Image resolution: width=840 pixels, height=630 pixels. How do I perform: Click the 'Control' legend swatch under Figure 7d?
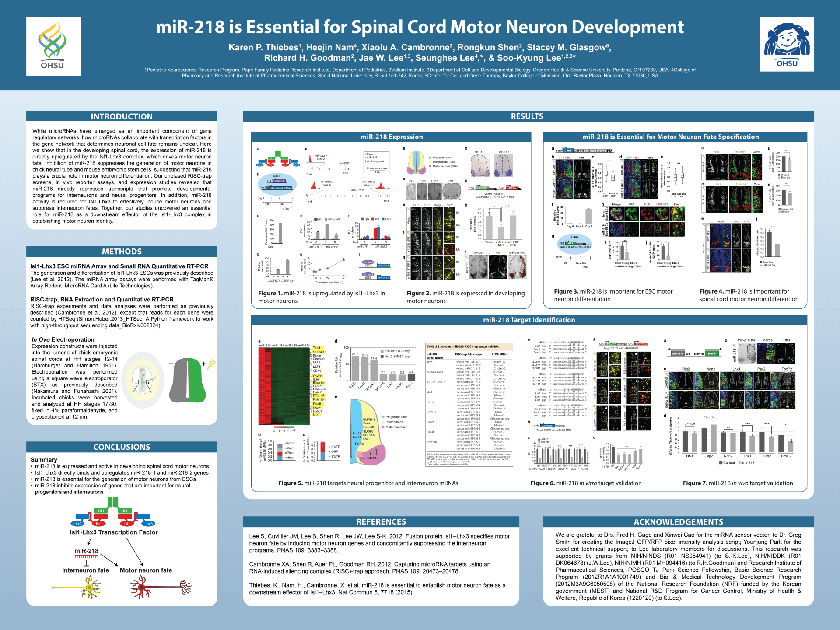point(721,463)
